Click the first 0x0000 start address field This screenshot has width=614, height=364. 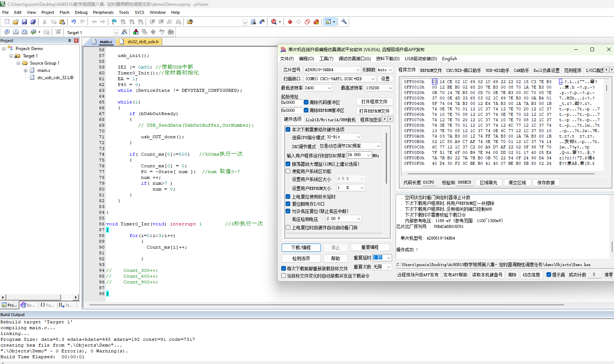[291, 102]
